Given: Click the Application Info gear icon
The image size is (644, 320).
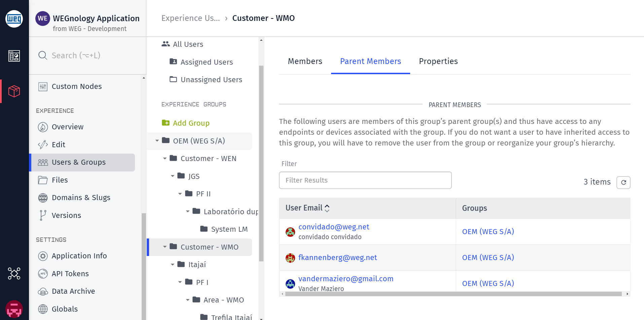Looking at the screenshot, I should coord(43,256).
